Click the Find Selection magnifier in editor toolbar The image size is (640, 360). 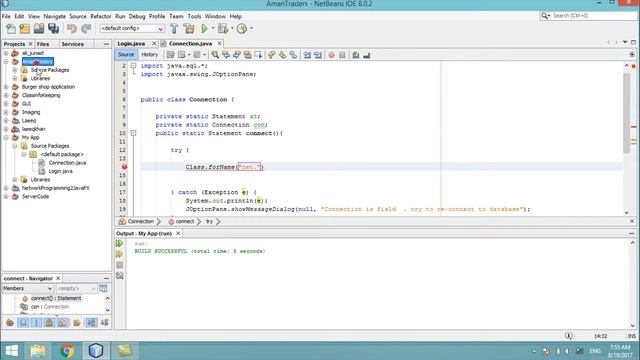coord(215,55)
